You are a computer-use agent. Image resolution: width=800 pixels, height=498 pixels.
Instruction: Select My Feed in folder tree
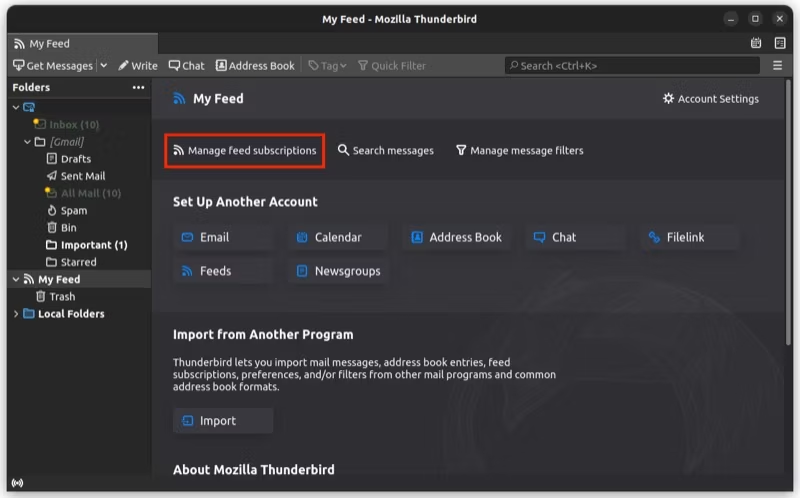(52, 280)
